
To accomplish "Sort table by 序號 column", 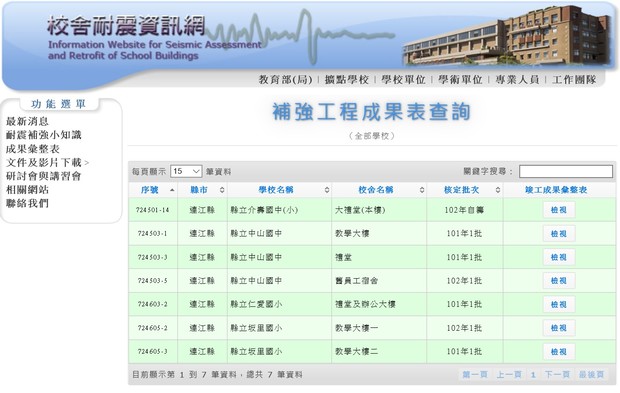I will click(x=153, y=190).
